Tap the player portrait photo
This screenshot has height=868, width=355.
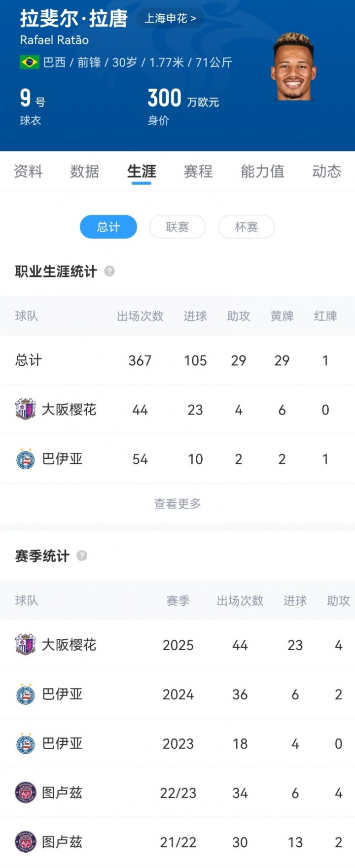(293, 67)
